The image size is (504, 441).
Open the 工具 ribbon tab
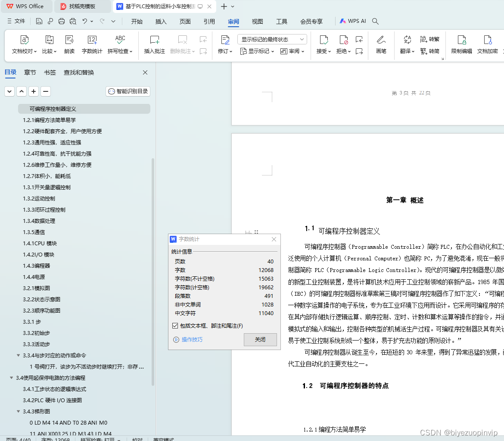click(282, 22)
